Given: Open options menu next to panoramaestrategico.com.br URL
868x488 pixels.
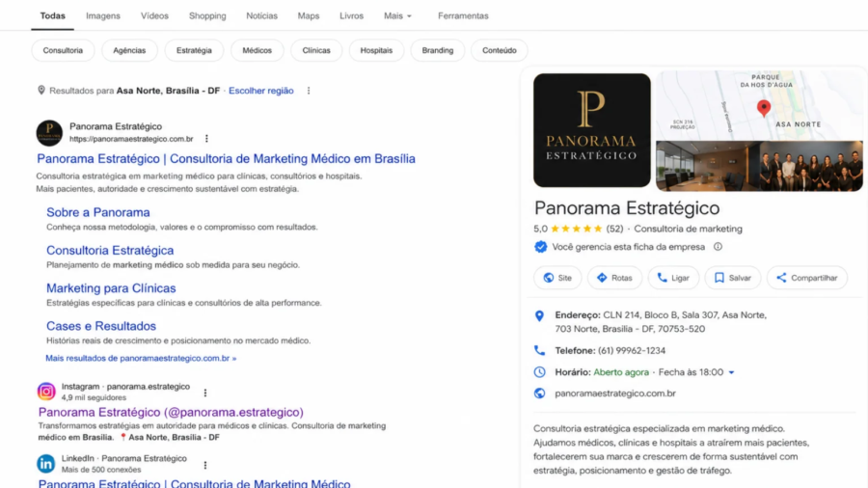Looking at the screenshot, I should click(206, 139).
